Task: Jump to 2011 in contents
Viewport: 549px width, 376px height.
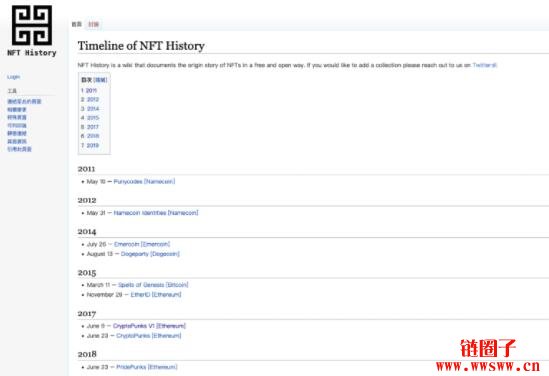Action: coord(89,90)
